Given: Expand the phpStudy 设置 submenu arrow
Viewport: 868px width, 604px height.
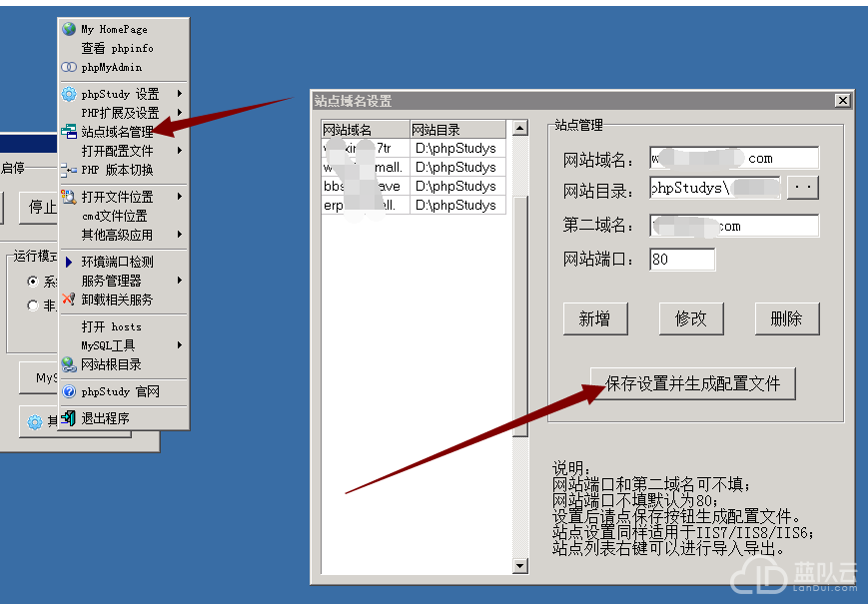Looking at the screenshot, I should point(180,94).
